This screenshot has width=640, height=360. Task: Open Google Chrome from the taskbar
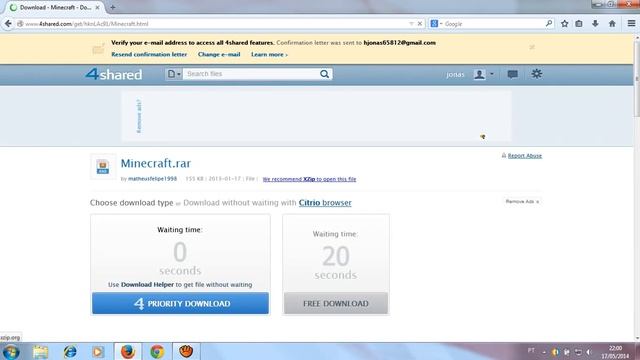coord(157,352)
